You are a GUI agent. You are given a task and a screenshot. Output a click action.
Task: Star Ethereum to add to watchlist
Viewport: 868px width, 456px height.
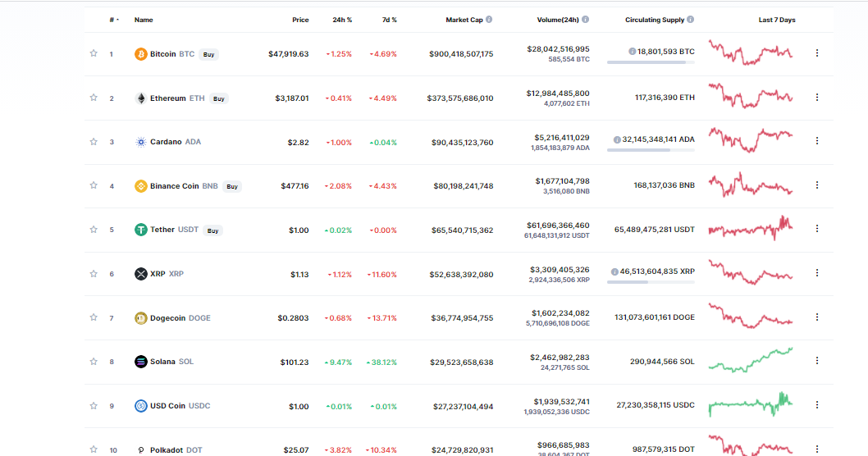click(94, 98)
